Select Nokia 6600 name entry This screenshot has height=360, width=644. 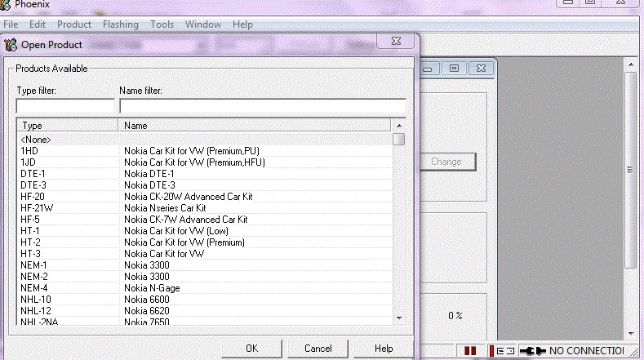click(x=147, y=300)
